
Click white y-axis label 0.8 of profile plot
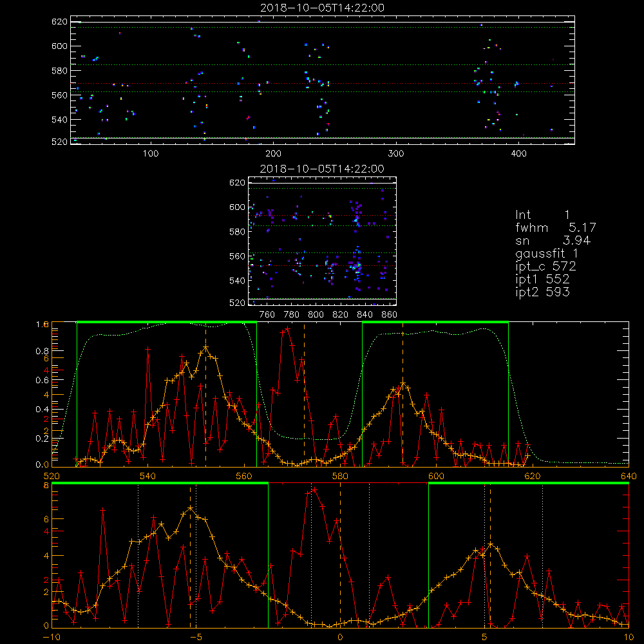tap(43, 351)
